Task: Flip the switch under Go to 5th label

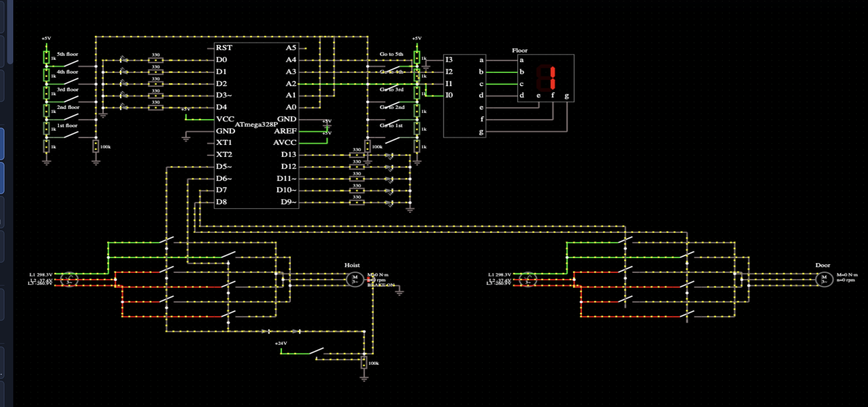Action: coord(392,68)
